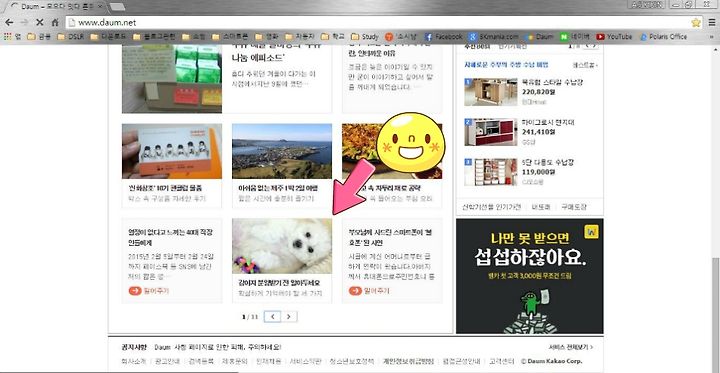Open the 하이그로시 렌지대 product link
This screenshot has height=373, width=720.
tap(548, 123)
